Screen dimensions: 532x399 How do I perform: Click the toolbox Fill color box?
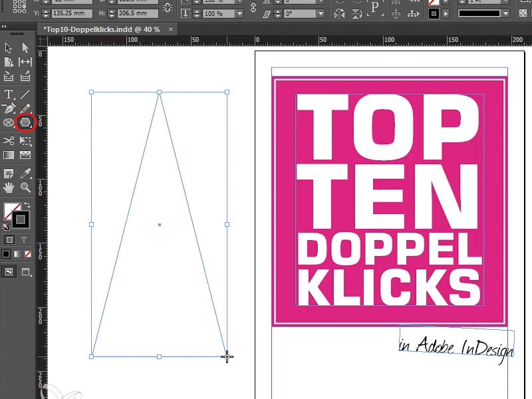tap(9, 208)
